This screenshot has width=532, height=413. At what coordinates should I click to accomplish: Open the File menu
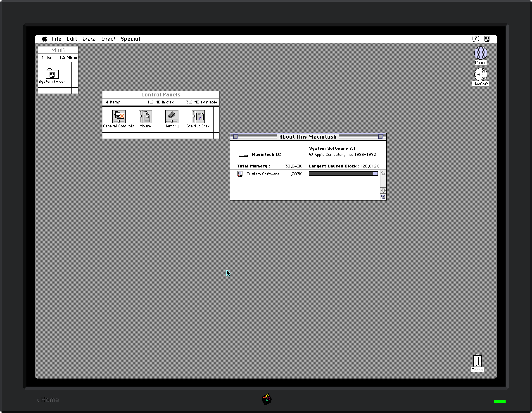(x=57, y=39)
